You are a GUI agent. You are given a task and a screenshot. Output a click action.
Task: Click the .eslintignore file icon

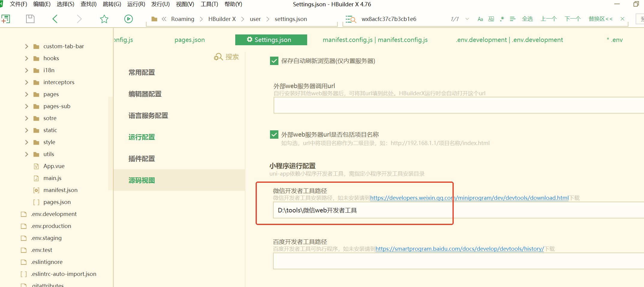click(x=24, y=262)
